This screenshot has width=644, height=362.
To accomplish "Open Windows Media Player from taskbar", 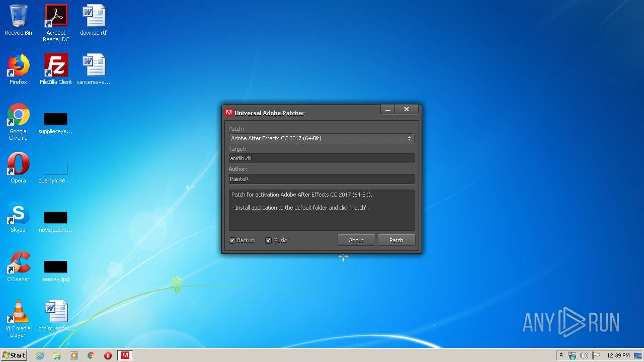I will point(74,355).
